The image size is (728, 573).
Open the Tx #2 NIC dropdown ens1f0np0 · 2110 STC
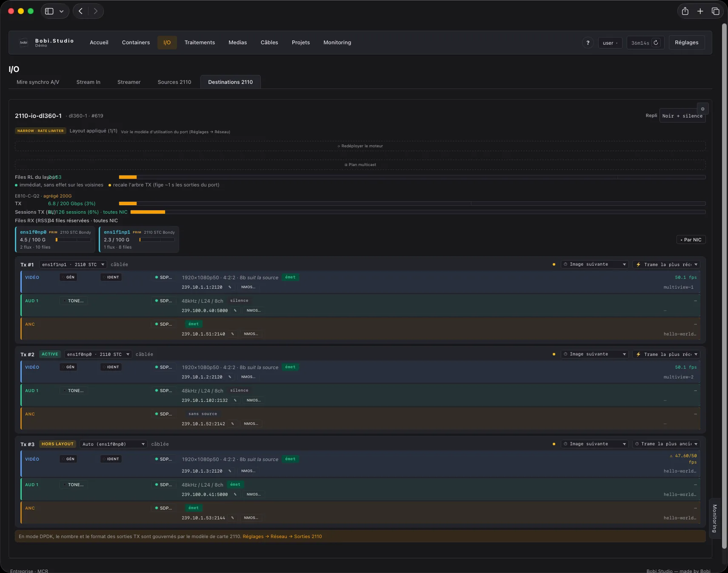(x=98, y=355)
